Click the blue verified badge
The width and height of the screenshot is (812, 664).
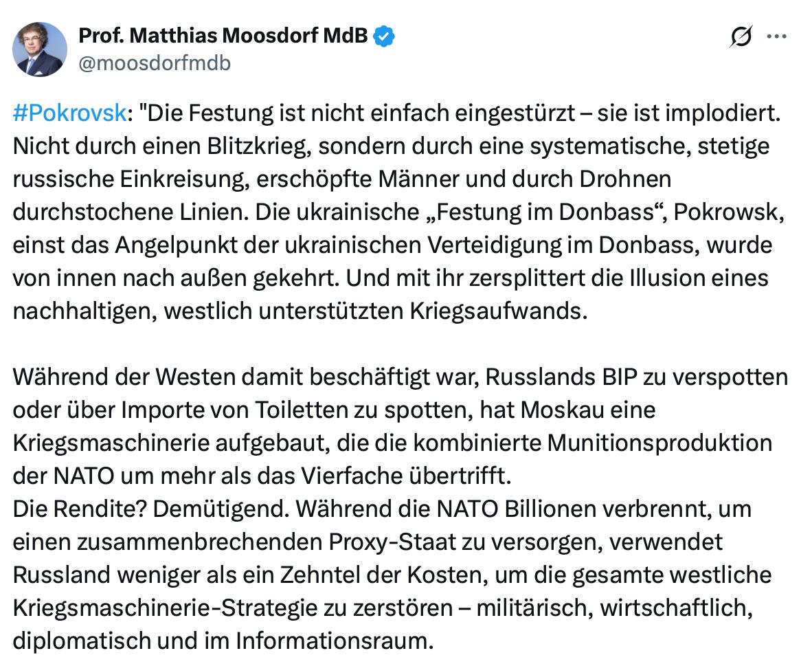click(x=384, y=36)
